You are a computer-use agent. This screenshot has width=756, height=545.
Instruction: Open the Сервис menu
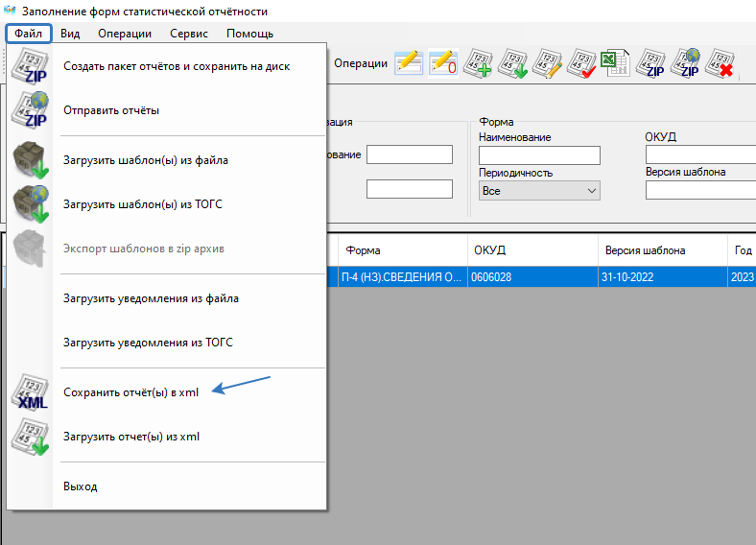pos(188,34)
